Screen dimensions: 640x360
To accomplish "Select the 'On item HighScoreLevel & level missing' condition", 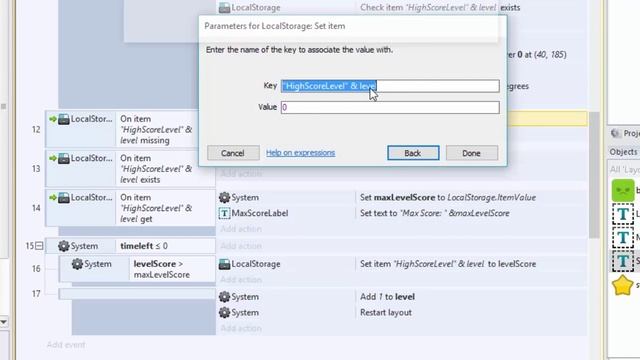I will coord(156,129).
